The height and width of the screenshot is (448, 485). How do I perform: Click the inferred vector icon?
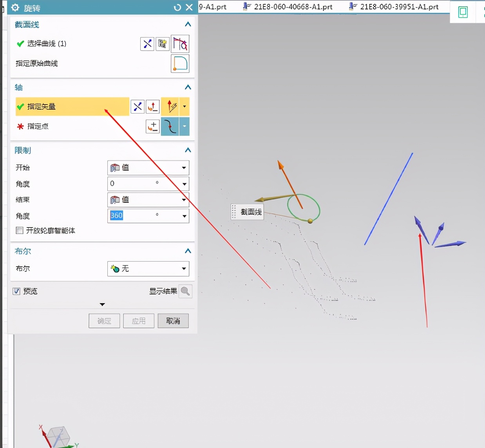(x=170, y=107)
